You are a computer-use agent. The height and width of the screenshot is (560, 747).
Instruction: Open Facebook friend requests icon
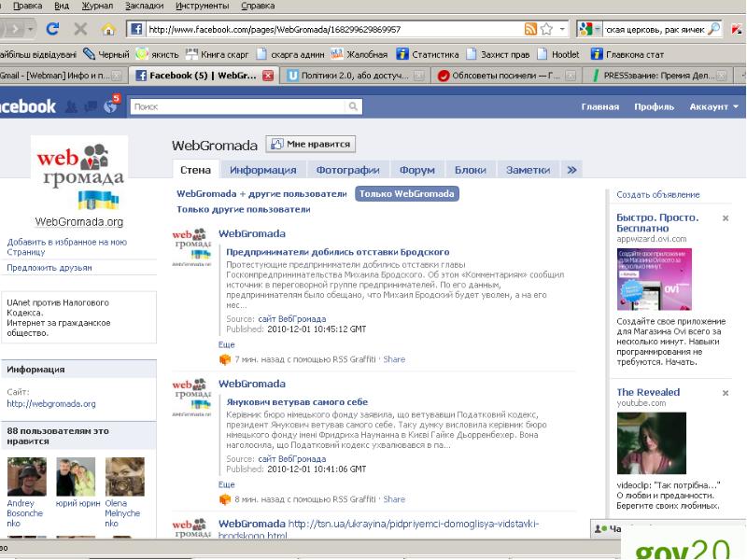[x=71, y=107]
